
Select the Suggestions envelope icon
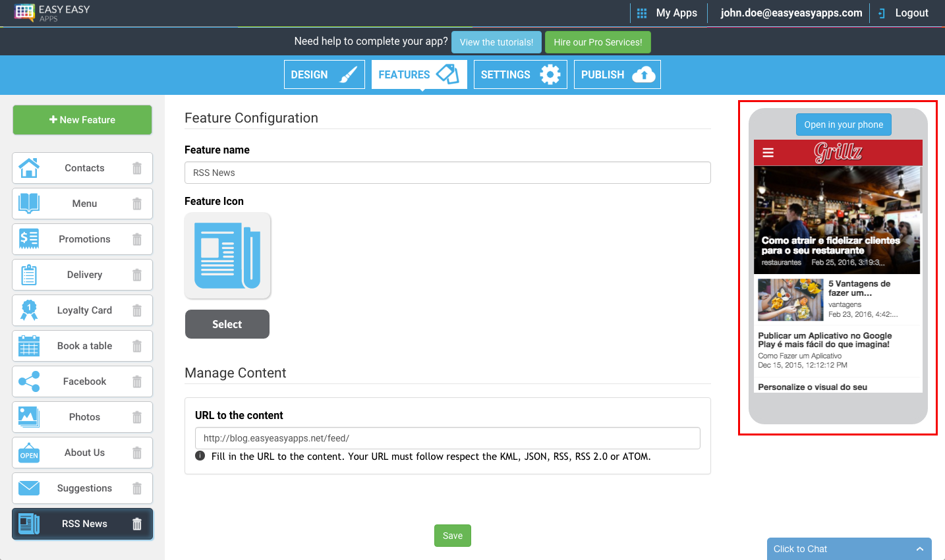pos(28,488)
